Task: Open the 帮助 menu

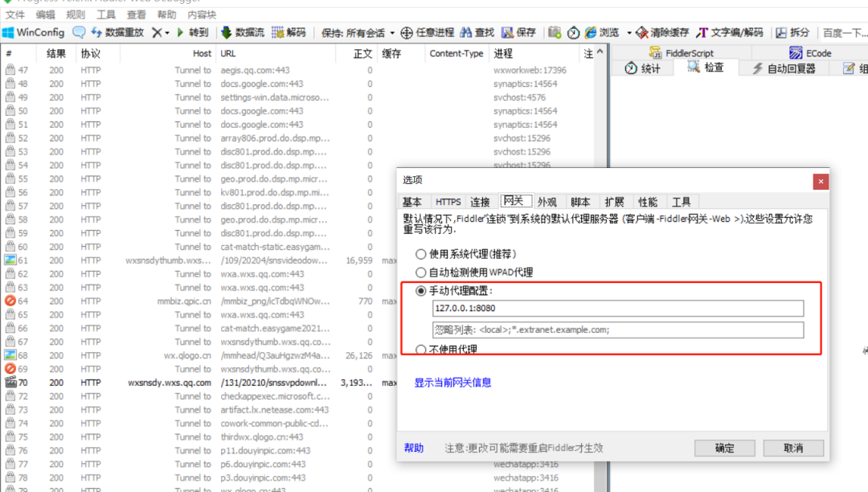Action: coord(166,14)
